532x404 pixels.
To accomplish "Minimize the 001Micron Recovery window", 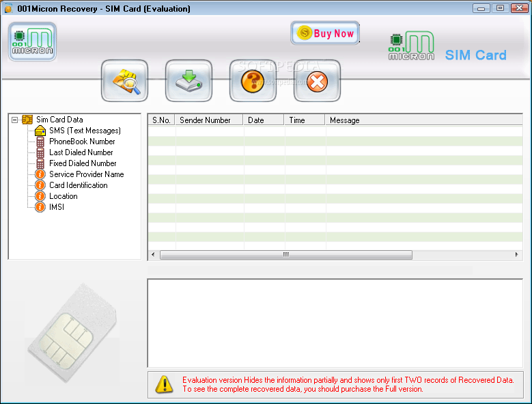I will (x=481, y=8).
